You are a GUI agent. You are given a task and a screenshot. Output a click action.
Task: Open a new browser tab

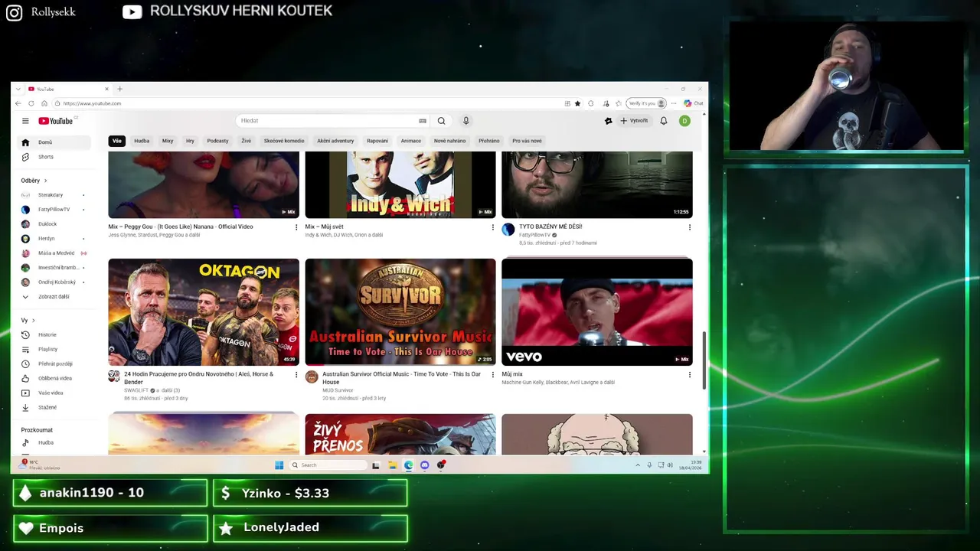pos(119,89)
